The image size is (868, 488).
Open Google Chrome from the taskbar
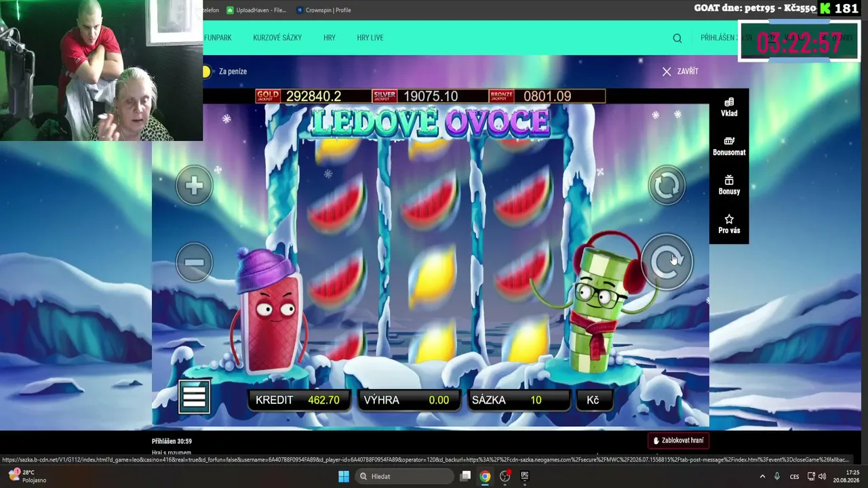tap(485, 476)
